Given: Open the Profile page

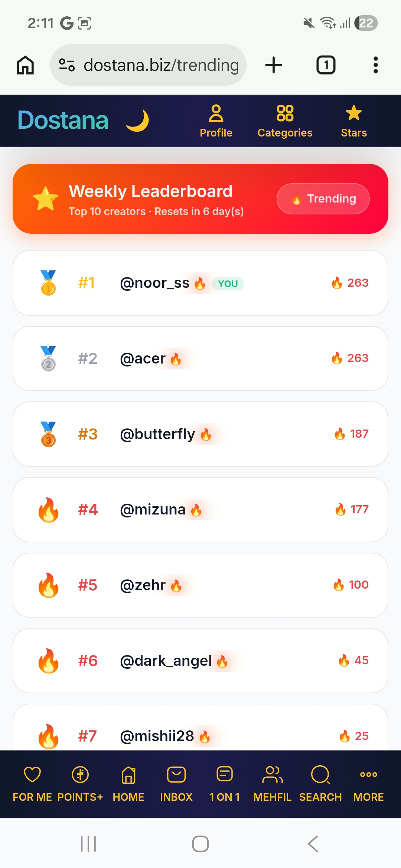Looking at the screenshot, I should point(216,121).
